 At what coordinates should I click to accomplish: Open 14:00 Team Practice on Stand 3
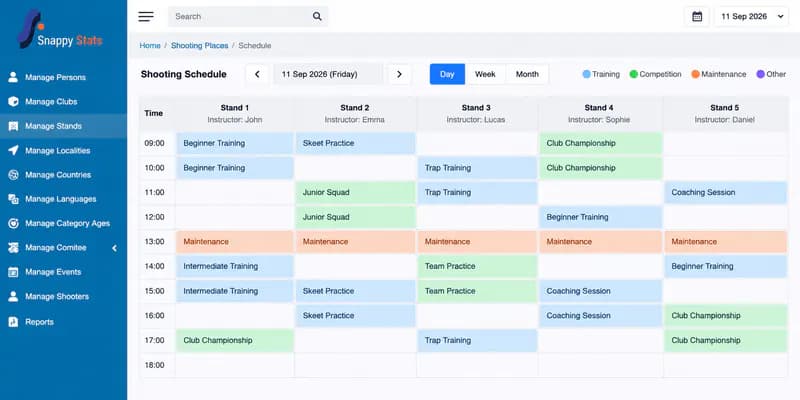pos(478,266)
